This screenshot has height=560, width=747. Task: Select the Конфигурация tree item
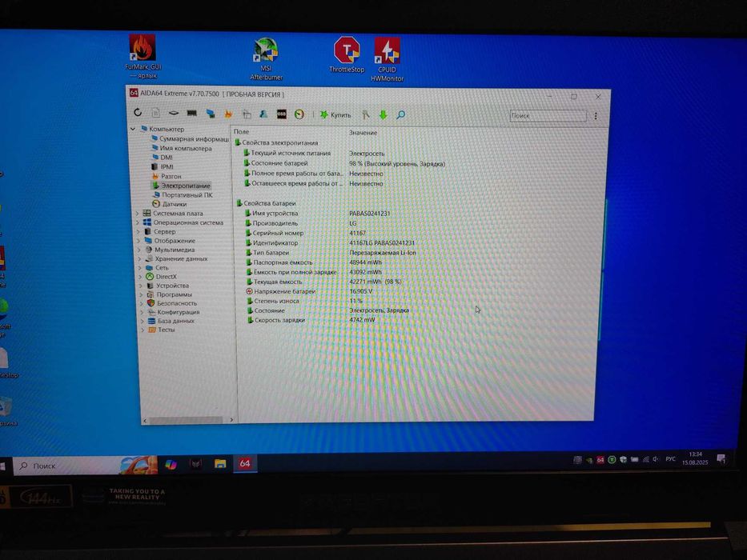[174, 312]
